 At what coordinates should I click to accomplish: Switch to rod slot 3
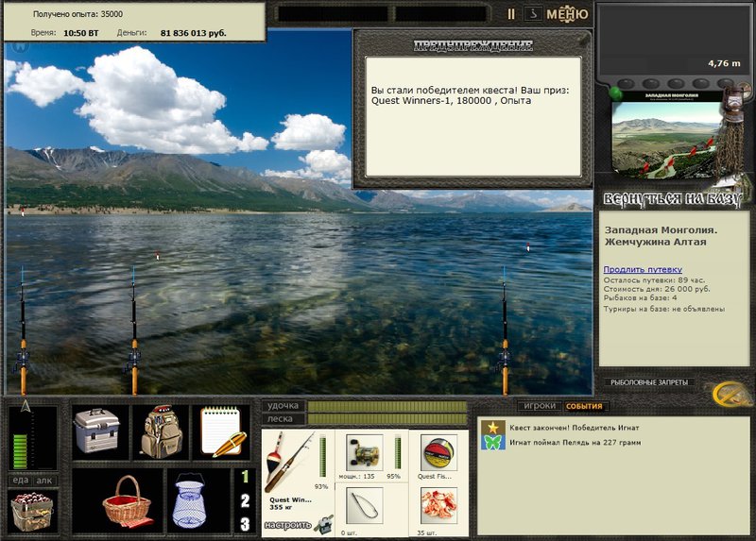point(245,524)
